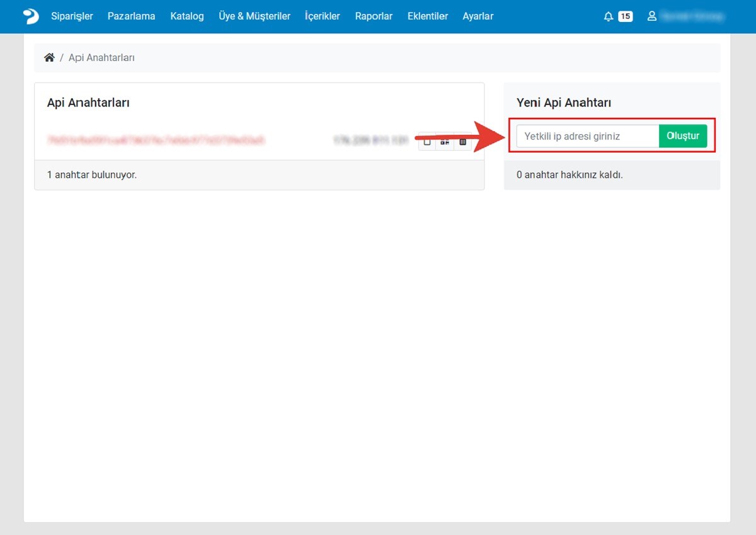This screenshot has height=535, width=756.
Task: Click the Yeni Api Anahtarı heading
Action: [x=564, y=102]
